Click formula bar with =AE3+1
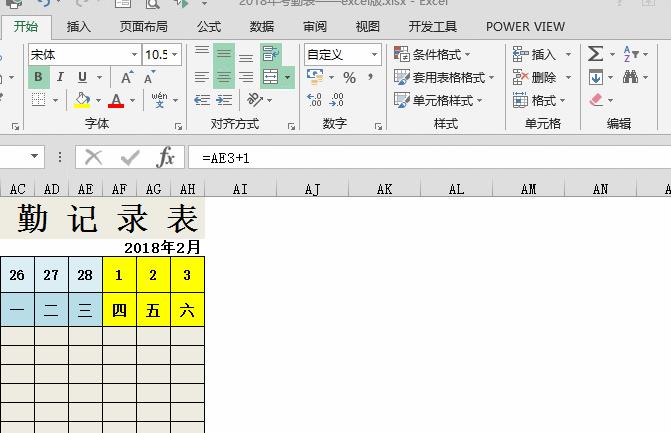The width and height of the screenshot is (671, 433). 430,157
